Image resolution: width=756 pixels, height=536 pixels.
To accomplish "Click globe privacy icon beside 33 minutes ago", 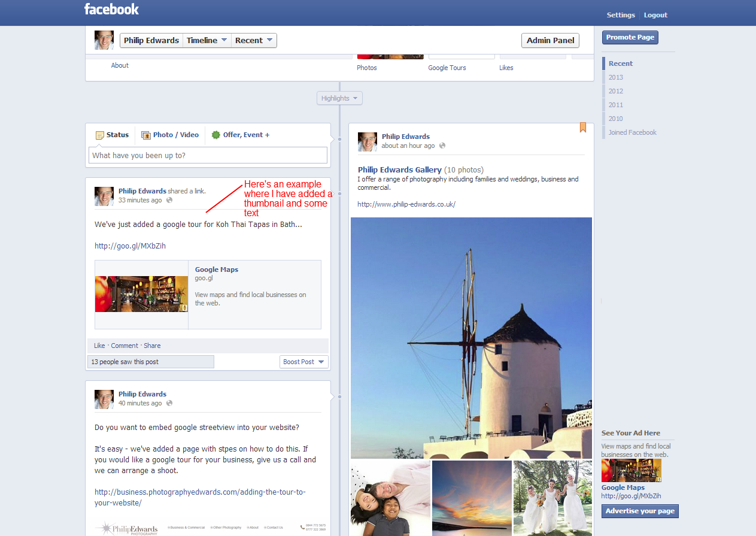I will click(169, 200).
